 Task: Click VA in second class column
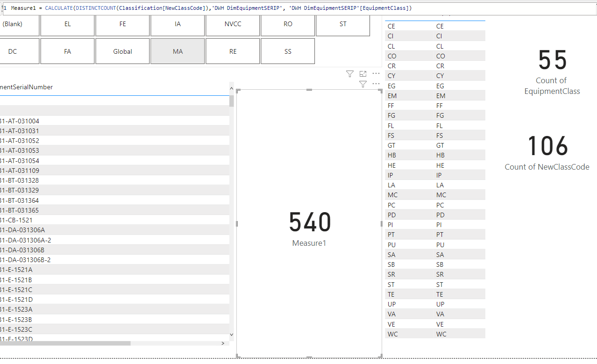[x=440, y=314]
